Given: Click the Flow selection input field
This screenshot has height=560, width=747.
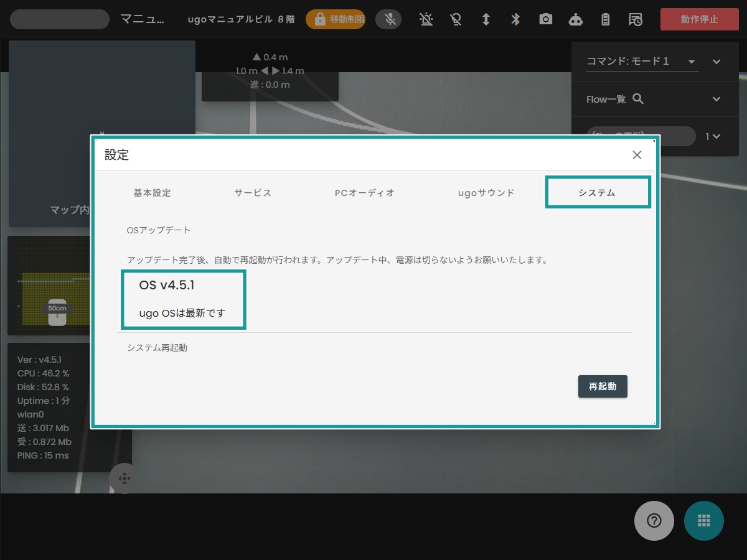Looking at the screenshot, I should click(641, 136).
